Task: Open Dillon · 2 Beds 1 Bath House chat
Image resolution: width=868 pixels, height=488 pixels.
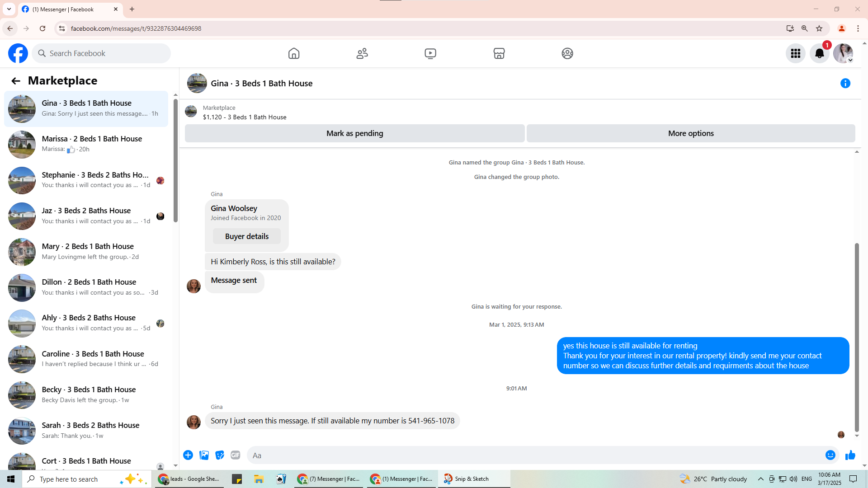Action: [x=86, y=287]
